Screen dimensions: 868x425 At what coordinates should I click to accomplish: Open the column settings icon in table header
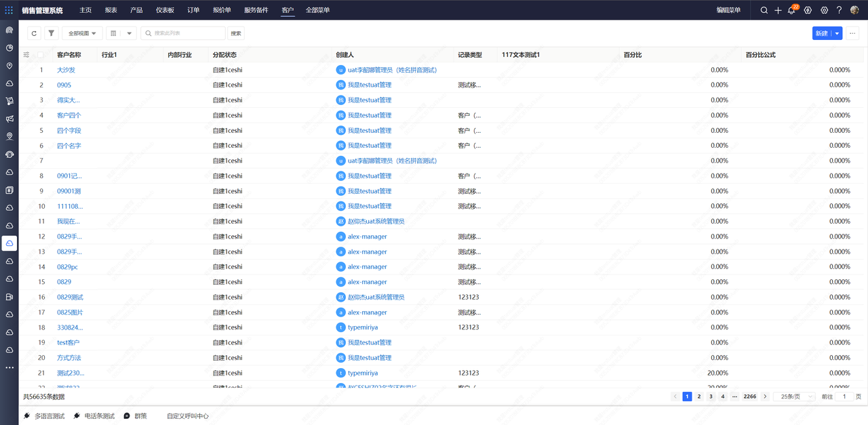[26, 55]
